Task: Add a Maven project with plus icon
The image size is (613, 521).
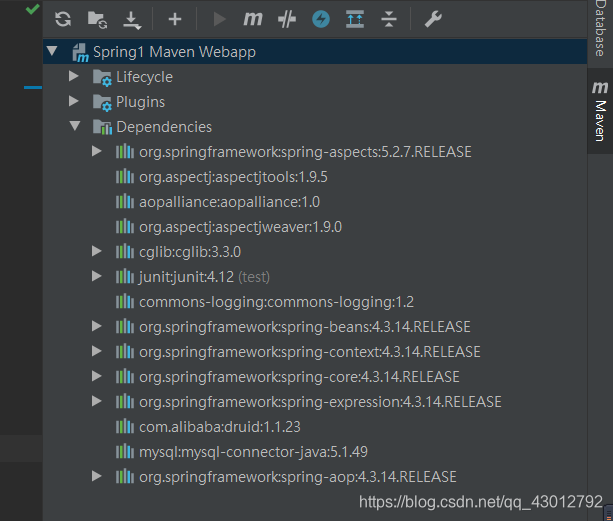Action: coord(175,19)
